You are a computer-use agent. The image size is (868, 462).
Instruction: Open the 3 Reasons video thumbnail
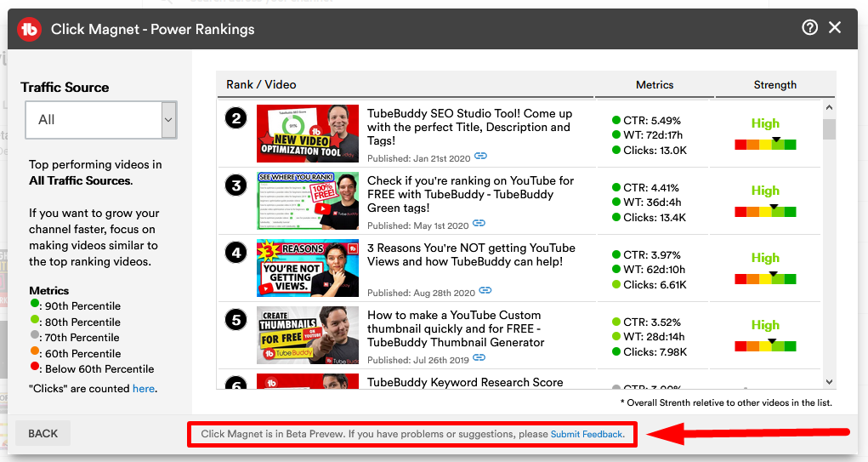click(x=308, y=268)
